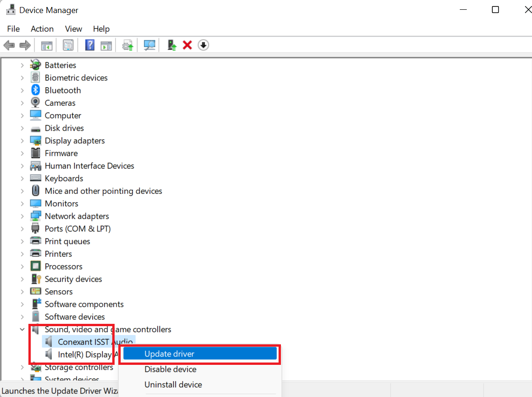The image size is (532, 397).
Task: Select the Disk drives label
Action: click(x=64, y=128)
